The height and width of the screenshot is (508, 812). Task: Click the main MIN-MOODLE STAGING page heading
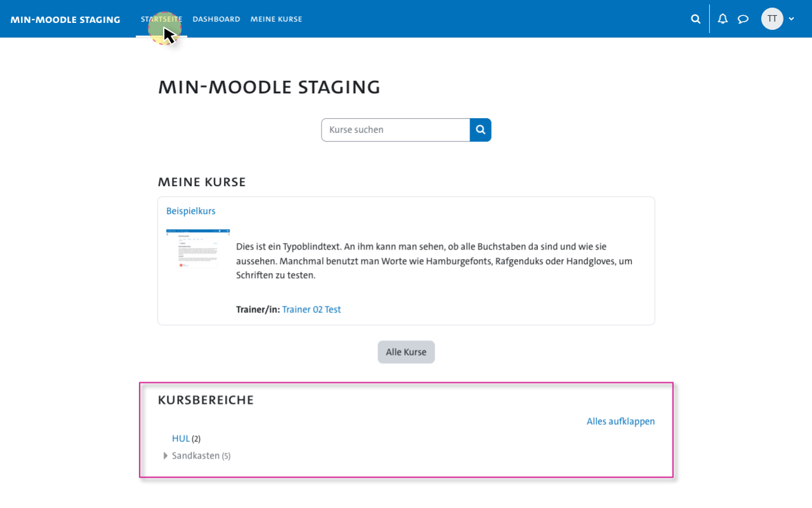[x=269, y=88]
